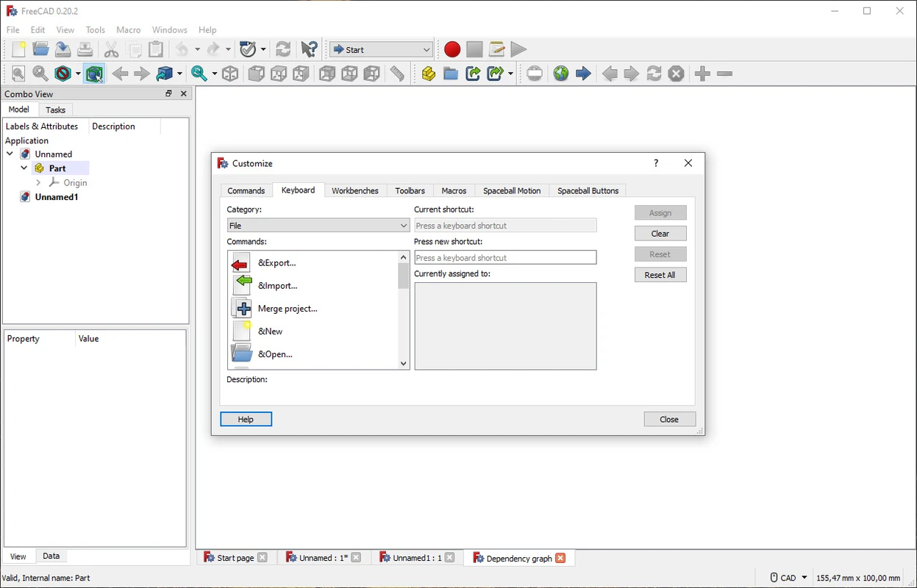Open the Tools menu
The image size is (917, 588).
(x=96, y=30)
